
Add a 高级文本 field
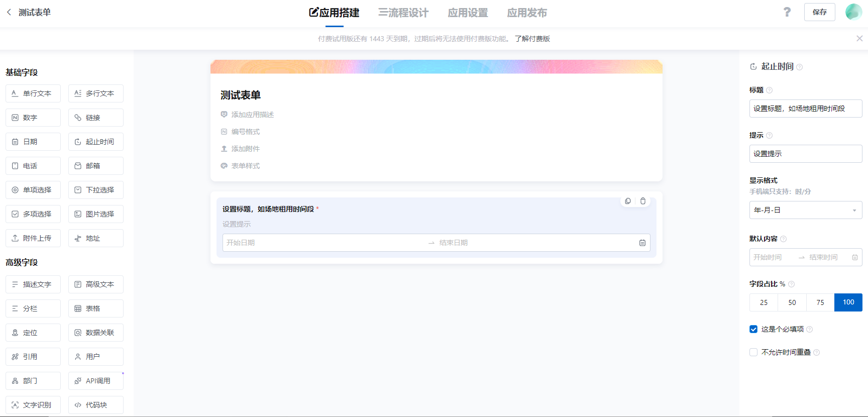coord(96,284)
